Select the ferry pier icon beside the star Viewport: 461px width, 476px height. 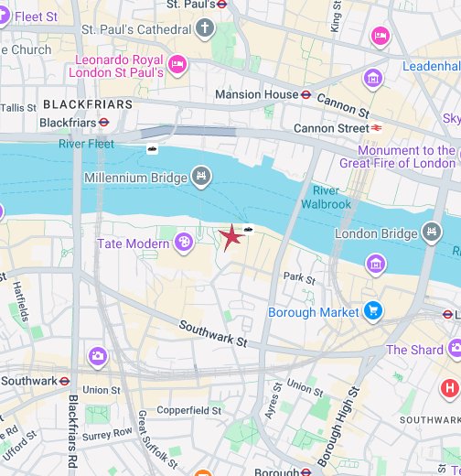(249, 229)
